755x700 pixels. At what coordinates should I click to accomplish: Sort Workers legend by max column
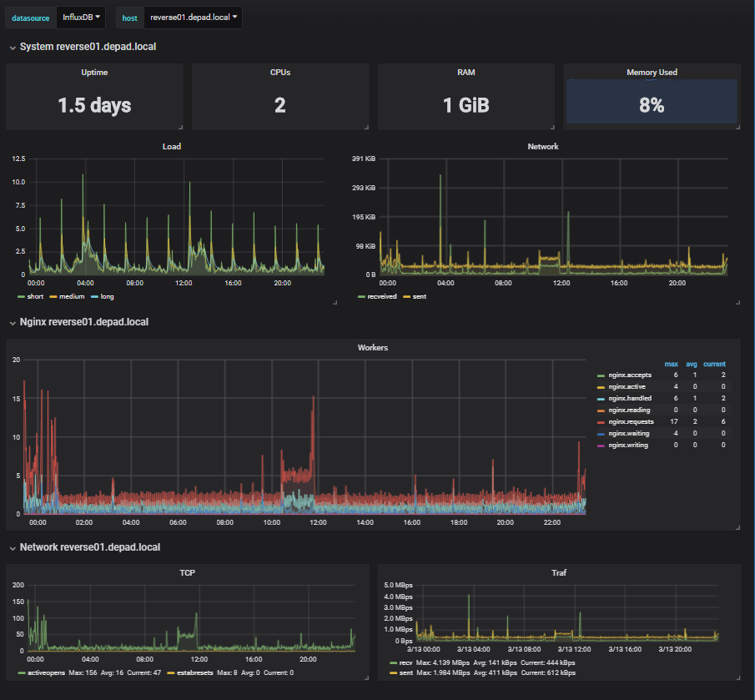coord(670,364)
